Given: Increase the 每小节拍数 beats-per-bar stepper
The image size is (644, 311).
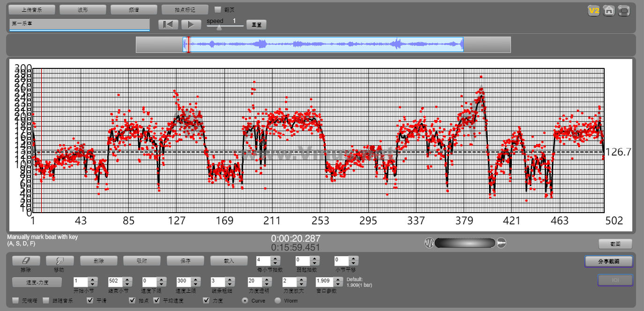Looking at the screenshot, I should pos(276,258).
